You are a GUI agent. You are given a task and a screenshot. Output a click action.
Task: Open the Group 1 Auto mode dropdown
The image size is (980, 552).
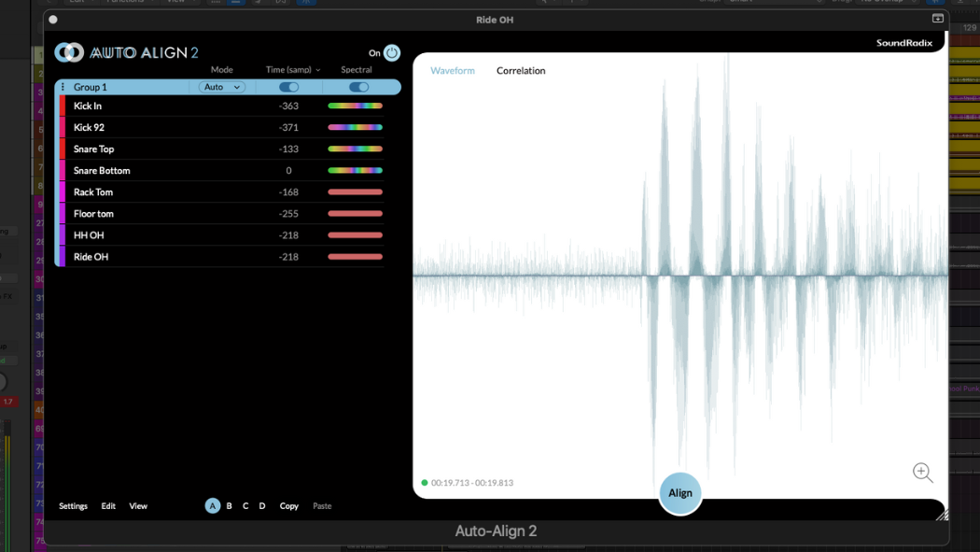point(222,87)
